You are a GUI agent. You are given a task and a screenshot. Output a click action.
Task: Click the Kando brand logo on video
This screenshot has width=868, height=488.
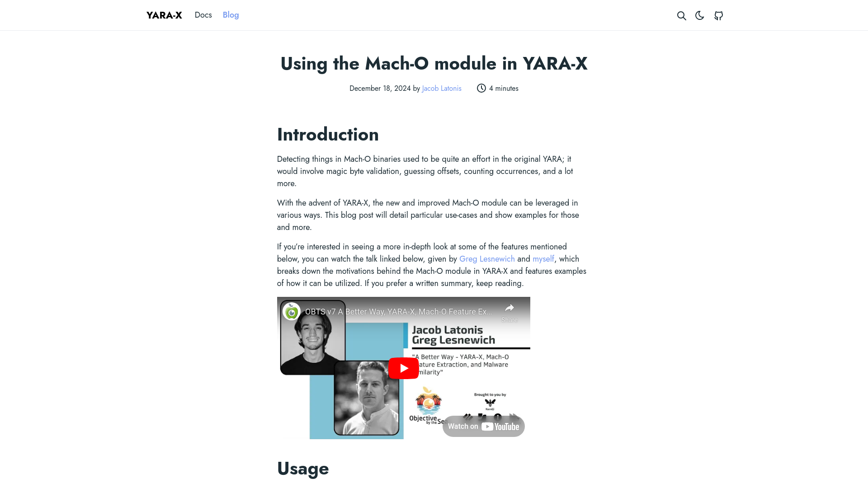click(490, 403)
